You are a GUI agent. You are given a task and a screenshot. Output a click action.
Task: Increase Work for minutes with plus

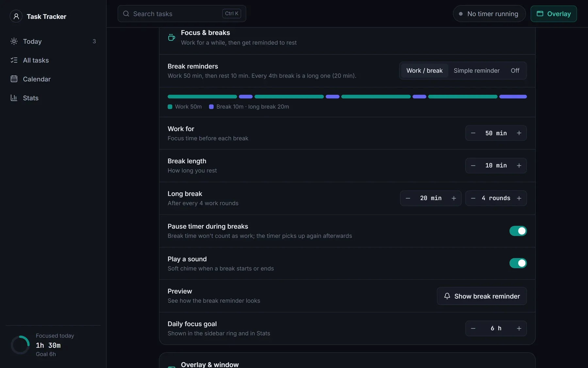[x=519, y=133]
